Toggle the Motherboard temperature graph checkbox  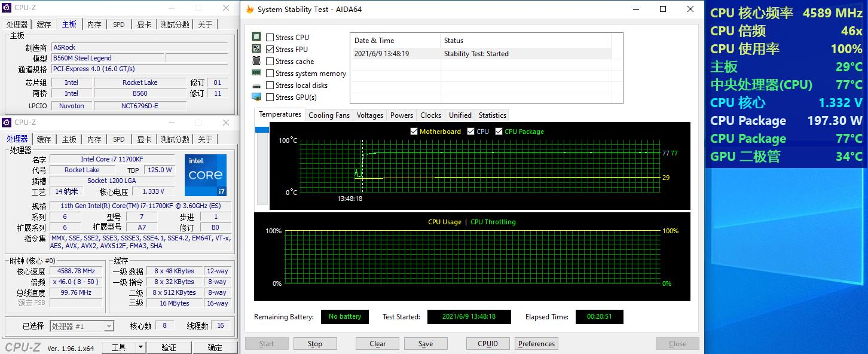coord(414,132)
